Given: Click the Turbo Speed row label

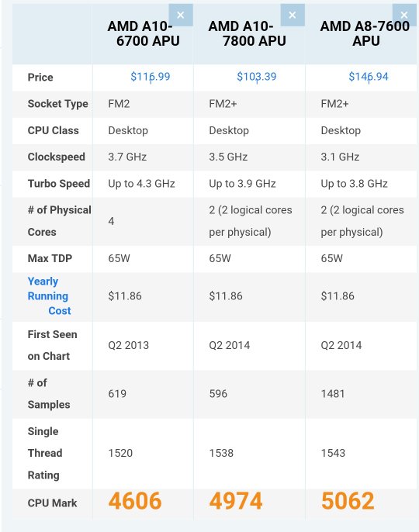Looking at the screenshot, I should point(59,184).
